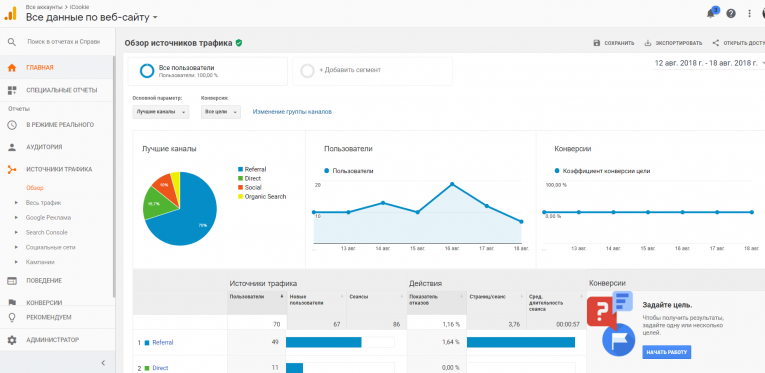This screenshot has width=765, height=373.
Task: Open the Все цели conversion dropdown
Action: (x=221, y=112)
